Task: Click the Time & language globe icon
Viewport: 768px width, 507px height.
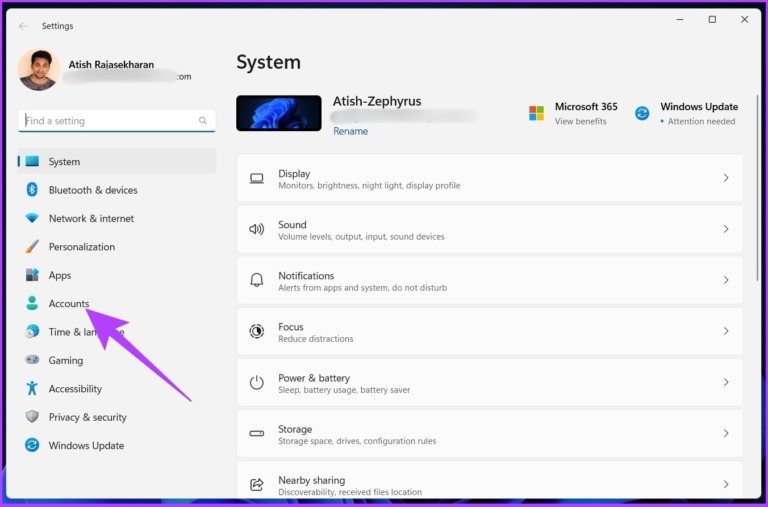Action: point(32,332)
